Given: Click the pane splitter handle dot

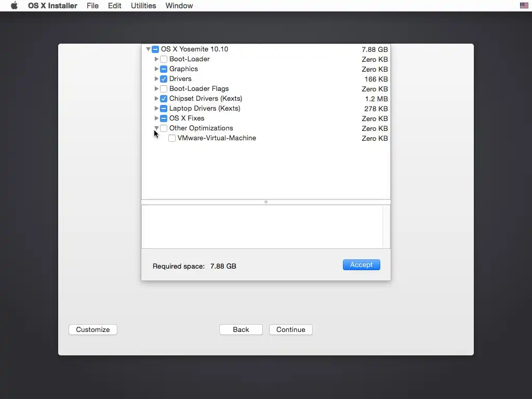Looking at the screenshot, I should 266,202.
